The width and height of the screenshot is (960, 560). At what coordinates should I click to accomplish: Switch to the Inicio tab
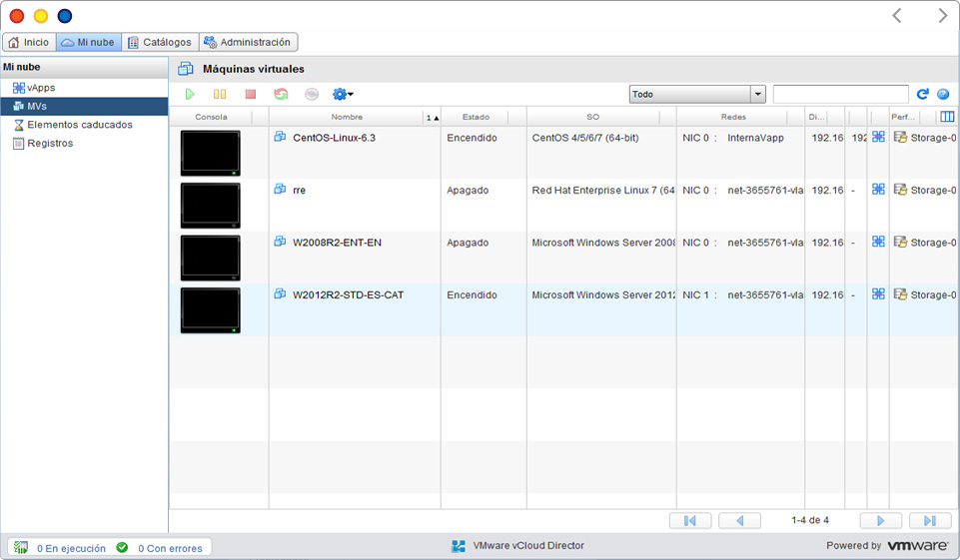pyautogui.click(x=29, y=42)
